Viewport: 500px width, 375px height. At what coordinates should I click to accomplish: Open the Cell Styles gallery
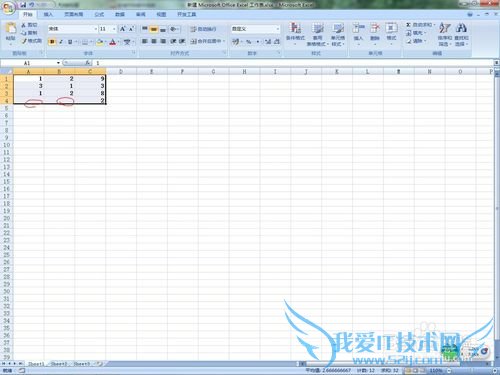[x=338, y=34]
